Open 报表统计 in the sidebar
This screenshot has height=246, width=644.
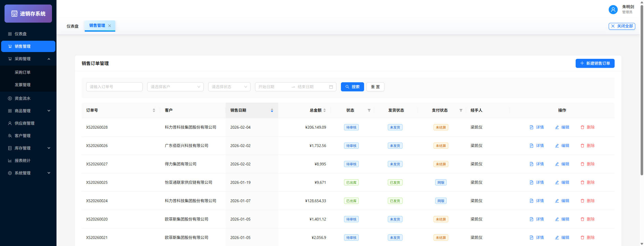click(x=28, y=161)
